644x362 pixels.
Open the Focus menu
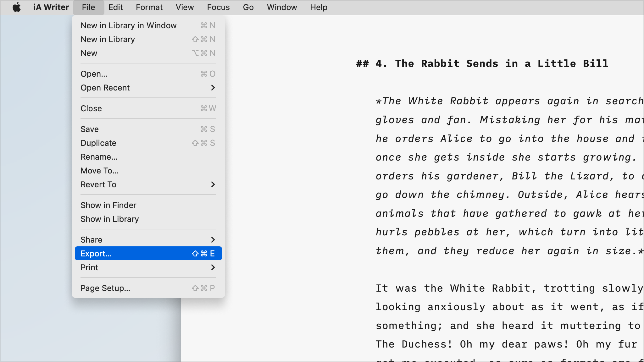[218, 7]
